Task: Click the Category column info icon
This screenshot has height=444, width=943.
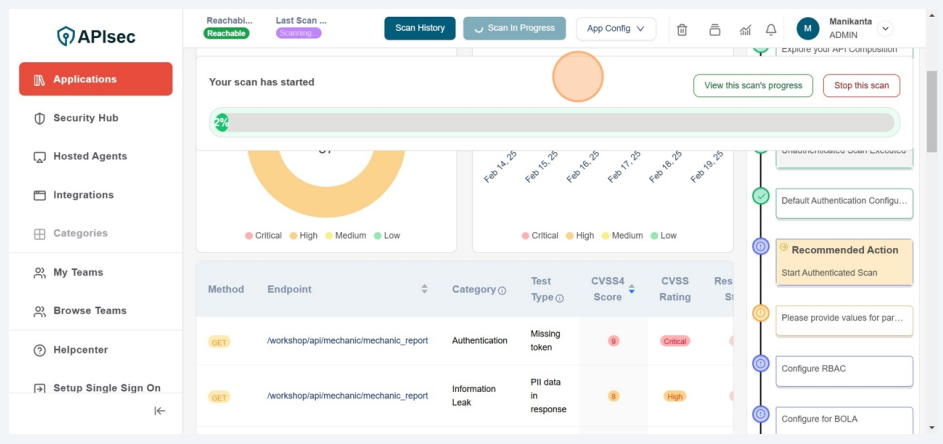Action: [502, 291]
